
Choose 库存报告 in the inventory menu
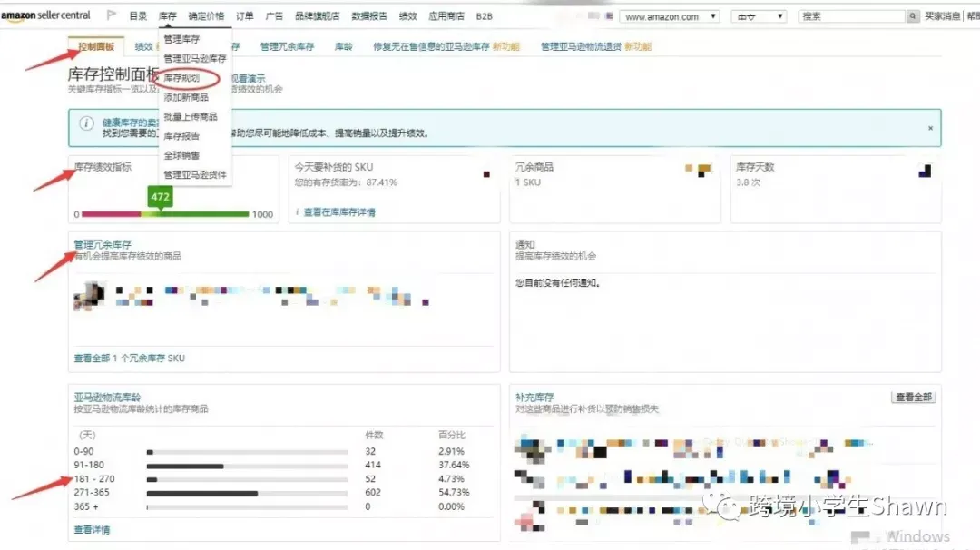click(181, 135)
